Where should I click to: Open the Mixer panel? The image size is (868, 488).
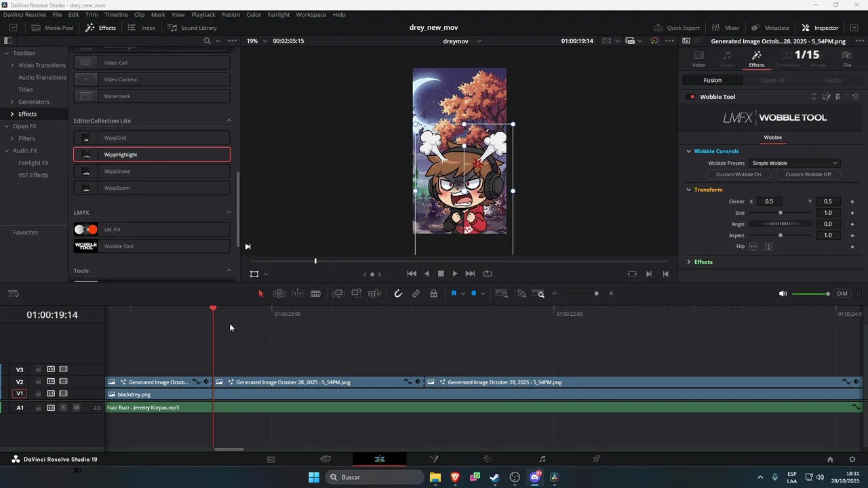coord(725,28)
